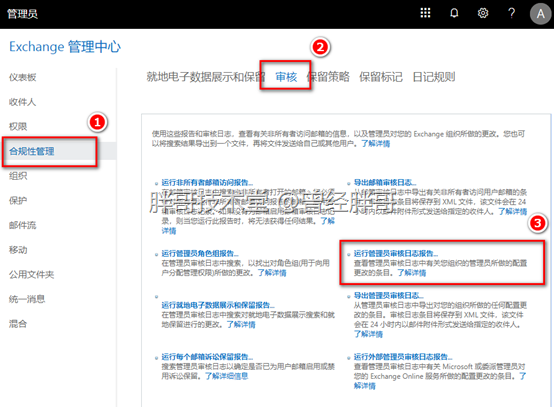Open 了解详情 link in intro paragraph
The width and height of the screenshot is (554, 407).
(x=376, y=143)
